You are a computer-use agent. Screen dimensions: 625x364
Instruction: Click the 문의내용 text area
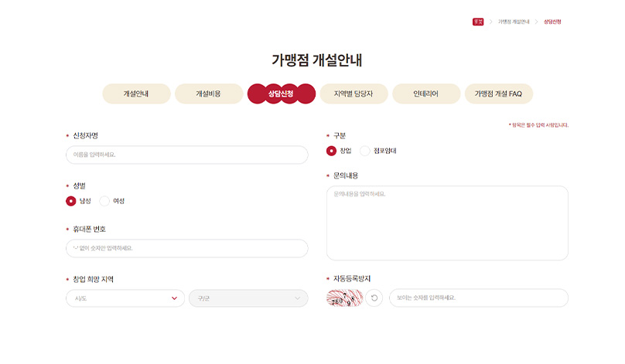tap(447, 223)
